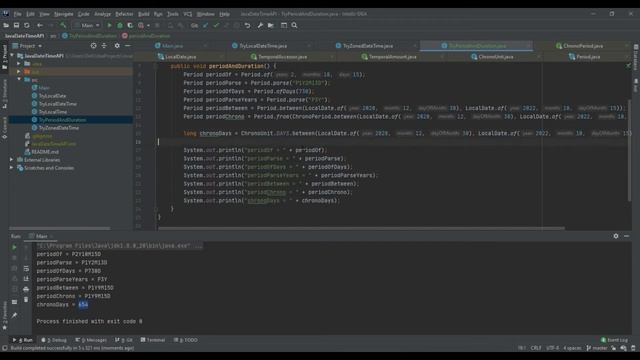This screenshot has height=360, width=640.
Task: Open the Window menu
Action: point(205,14)
